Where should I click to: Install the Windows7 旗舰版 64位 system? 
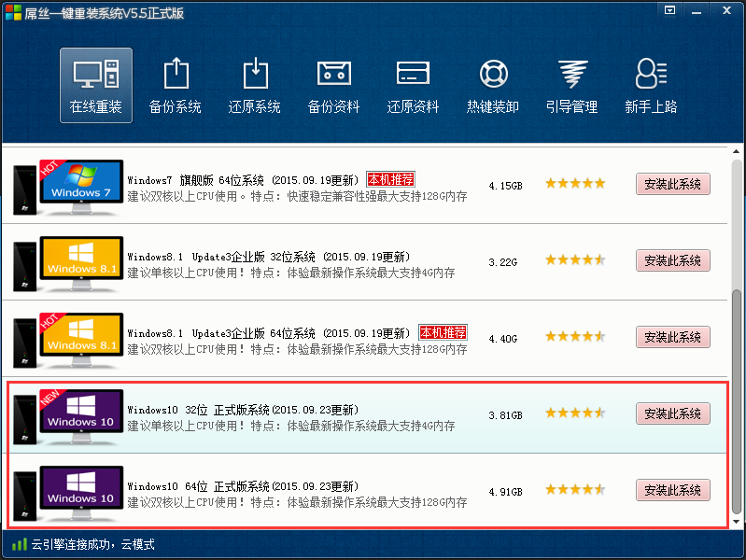point(672,184)
